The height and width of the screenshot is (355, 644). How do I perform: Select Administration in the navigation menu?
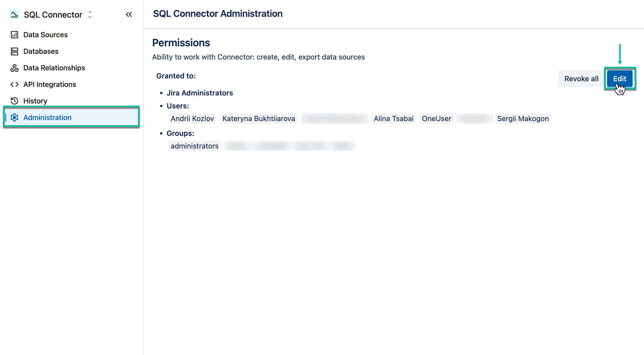click(47, 117)
